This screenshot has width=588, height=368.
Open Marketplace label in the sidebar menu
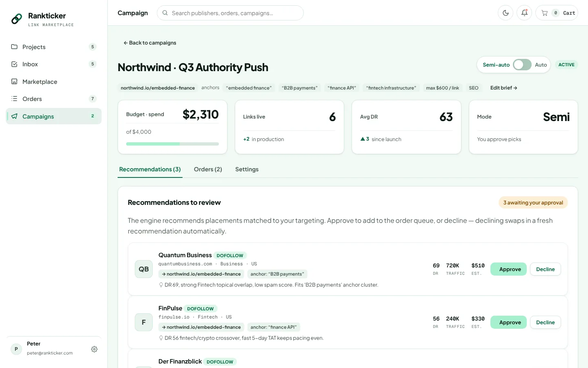[40, 82]
